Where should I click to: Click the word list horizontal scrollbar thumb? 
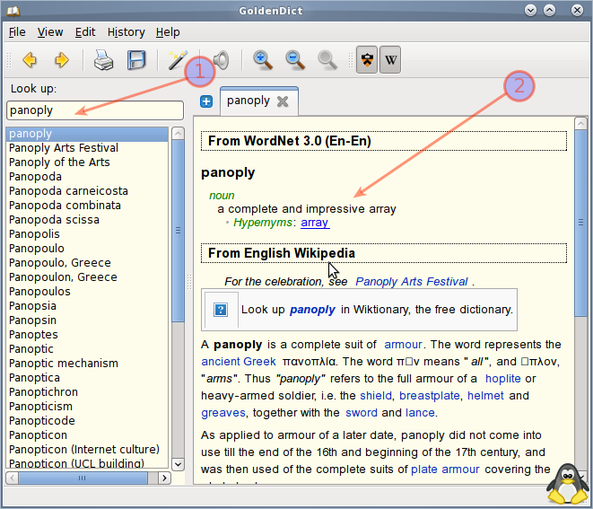coord(82,478)
